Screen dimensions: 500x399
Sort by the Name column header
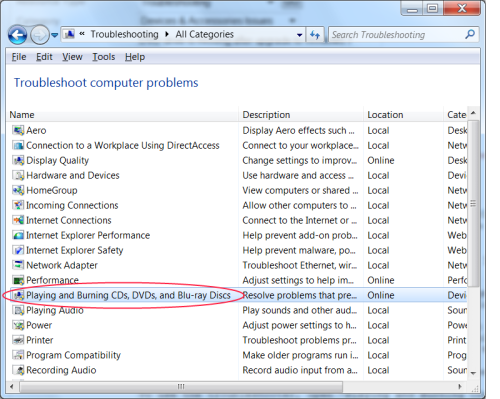click(x=123, y=115)
